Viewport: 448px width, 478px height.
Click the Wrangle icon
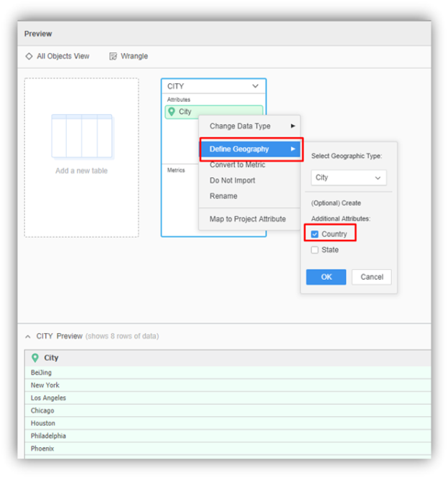pyautogui.click(x=113, y=56)
